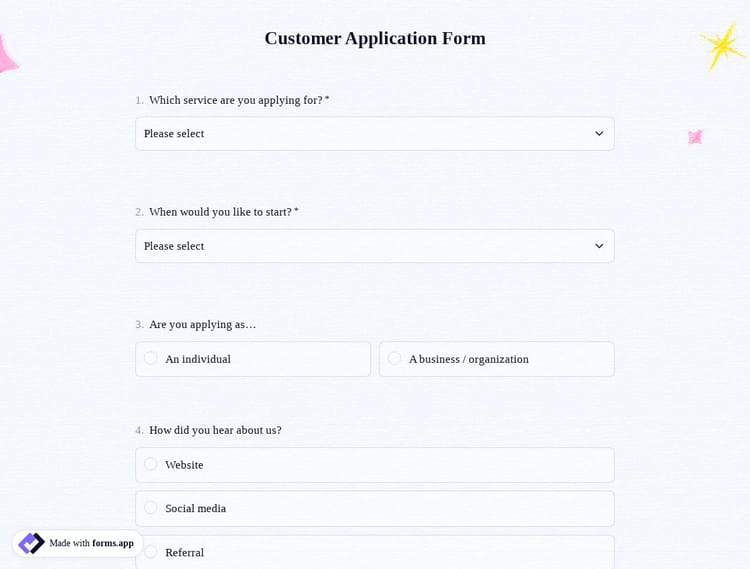Click the 'forms.app' bold brand text
Screen dimensions: 750x569
click(113, 543)
